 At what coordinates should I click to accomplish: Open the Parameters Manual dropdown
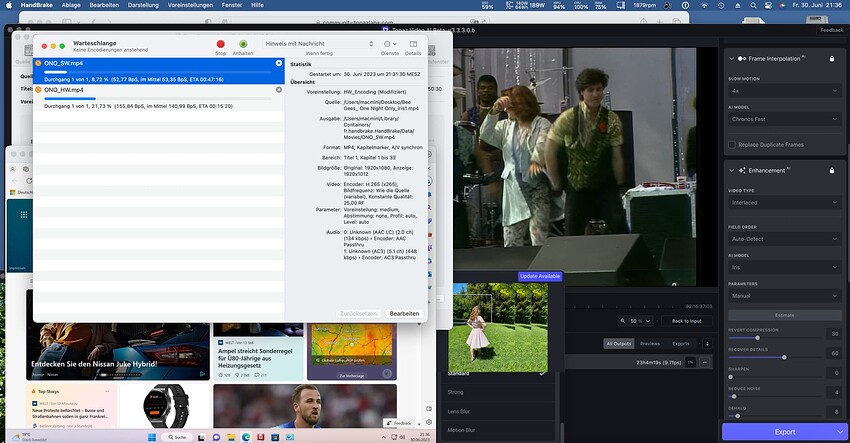[784, 296]
